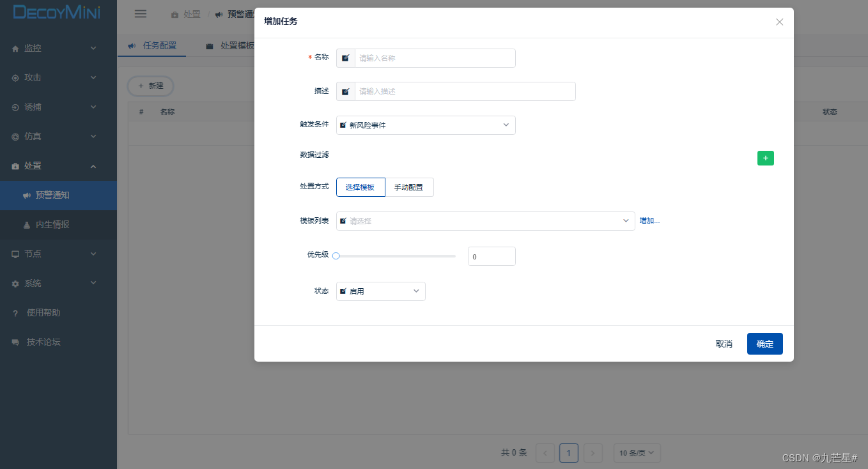Open the 状态 dropdown showing 启用
This screenshot has height=469, width=868.
(381, 291)
